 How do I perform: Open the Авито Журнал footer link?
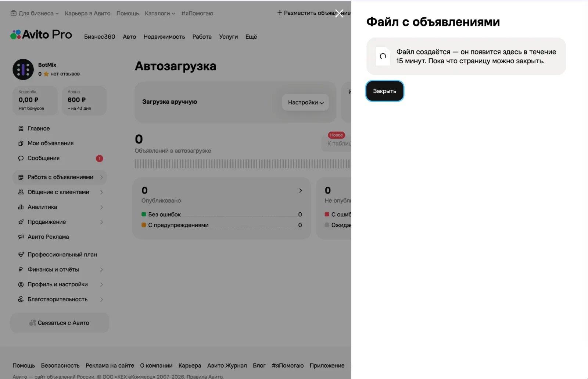coord(227,365)
